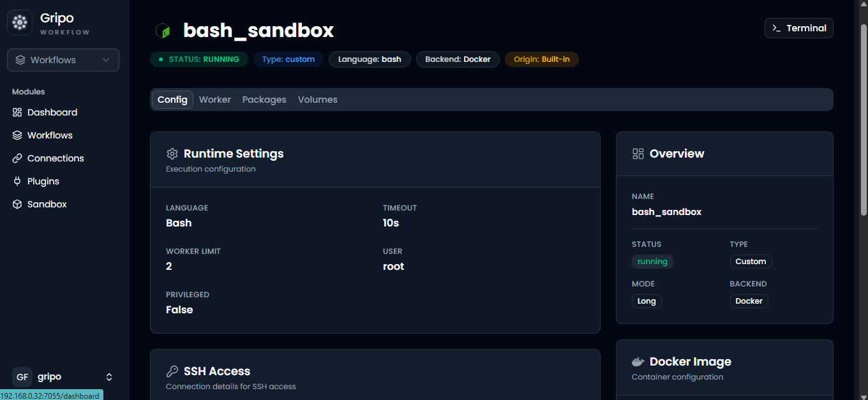Image resolution: width=868 pixels, height=400 pixels.
Task: Click the bash_sandbox green hexagon icon
Action: click(163, 31)
